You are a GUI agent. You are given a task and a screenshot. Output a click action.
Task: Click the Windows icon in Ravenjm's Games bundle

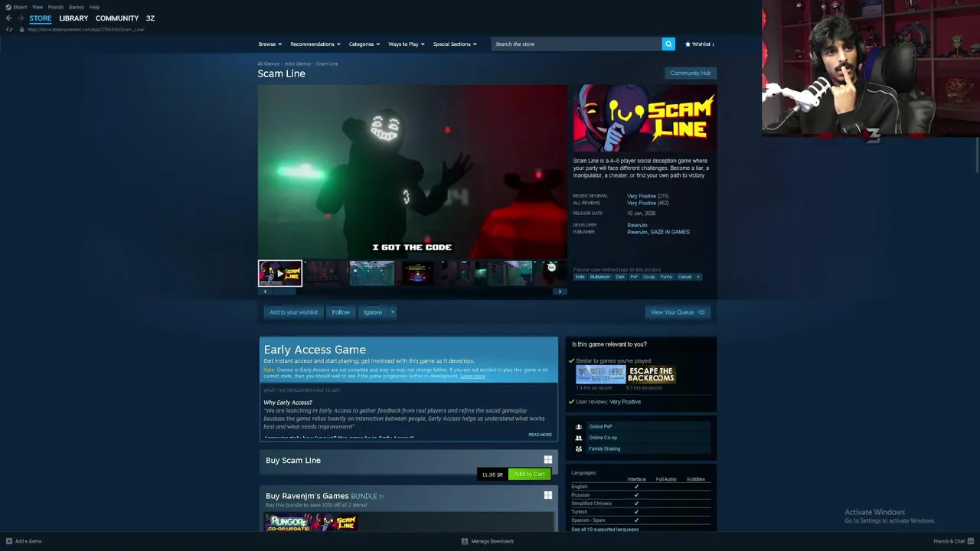point(547,495)
